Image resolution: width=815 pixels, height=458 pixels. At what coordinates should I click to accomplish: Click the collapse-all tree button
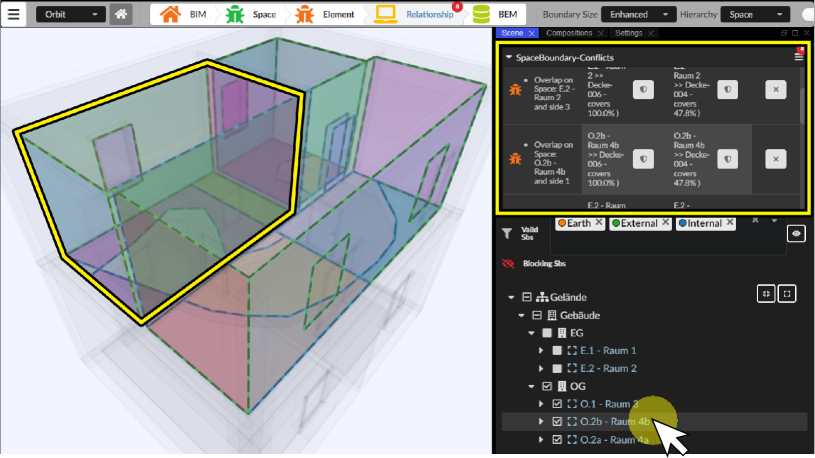click(x=767, y=294)
